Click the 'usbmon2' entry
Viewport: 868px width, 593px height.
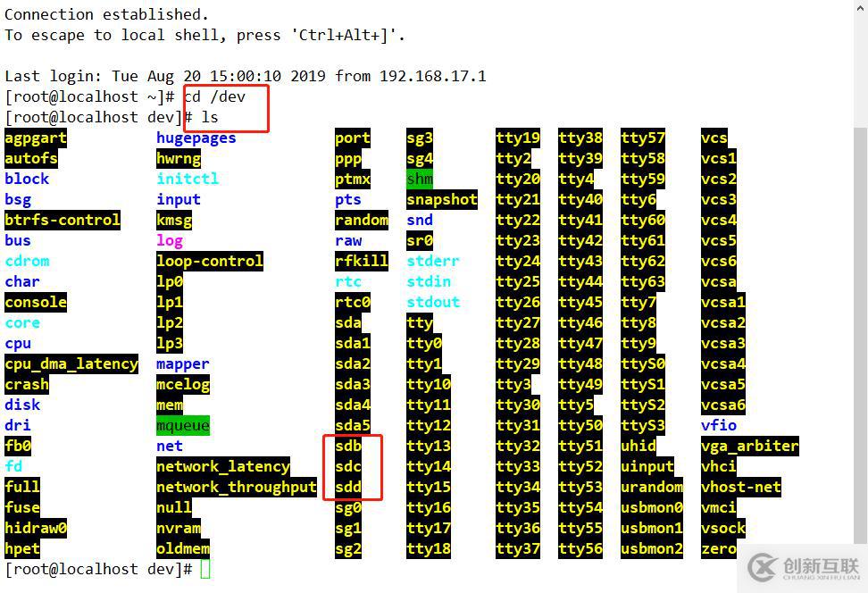[652, 548]
